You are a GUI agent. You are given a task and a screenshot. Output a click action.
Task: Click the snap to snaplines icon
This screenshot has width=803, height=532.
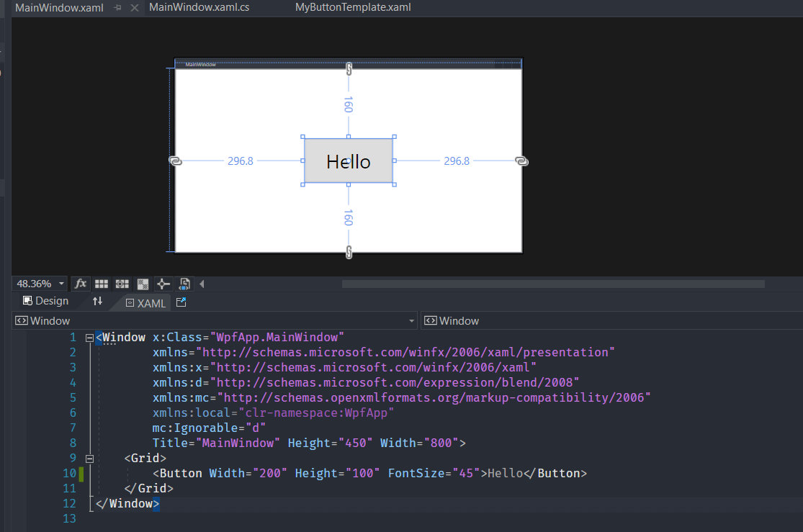click(x=163, y=284)
